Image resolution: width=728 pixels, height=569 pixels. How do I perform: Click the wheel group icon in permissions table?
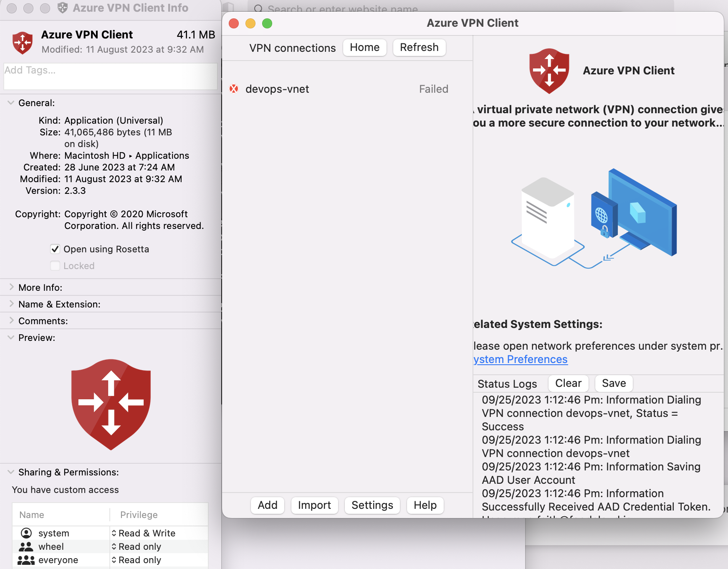point(26,546)
